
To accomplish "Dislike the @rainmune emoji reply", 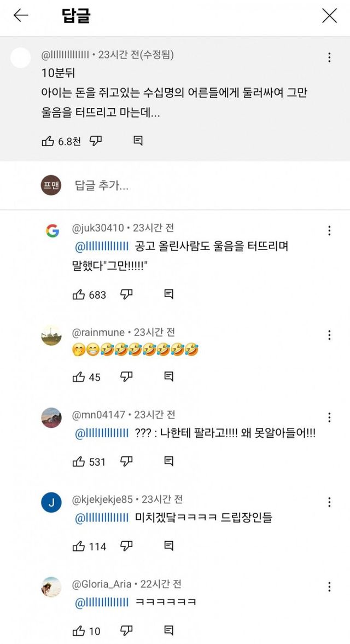I will (127, 376).
